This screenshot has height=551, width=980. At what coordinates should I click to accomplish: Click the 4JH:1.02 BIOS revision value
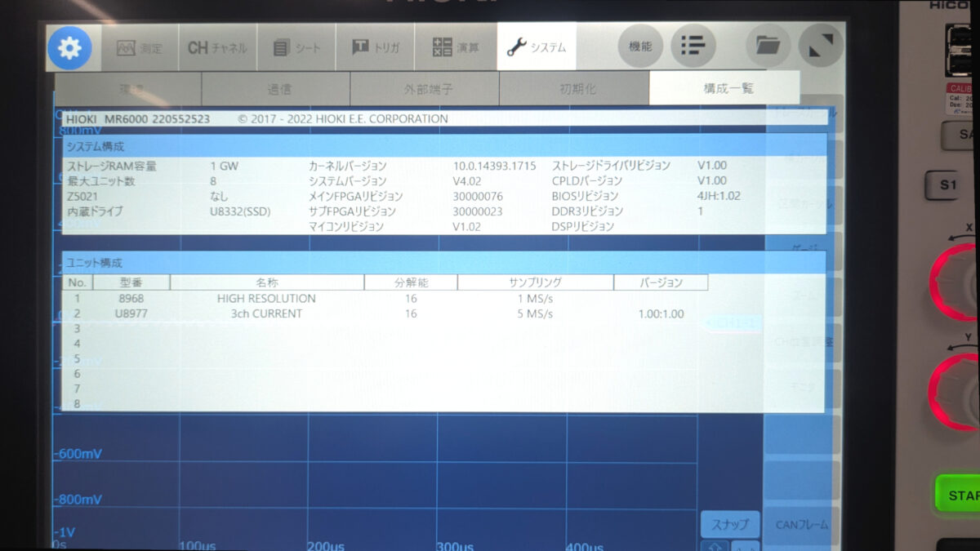click(x=719, y=197)
